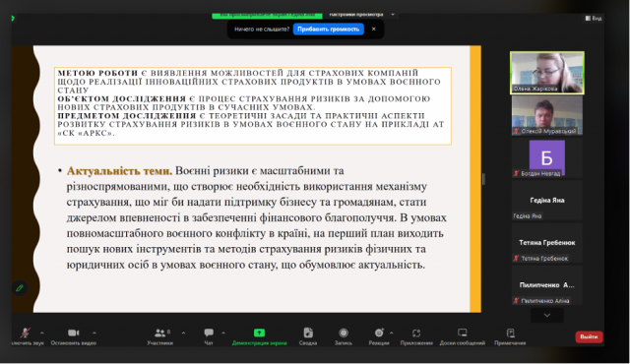Screen dimensions: 630x364
Task: Click 'ОБ'ЄКТОМ ДОСЛІДЖЕННЯ' text on slide
Action: click(122, 98)
